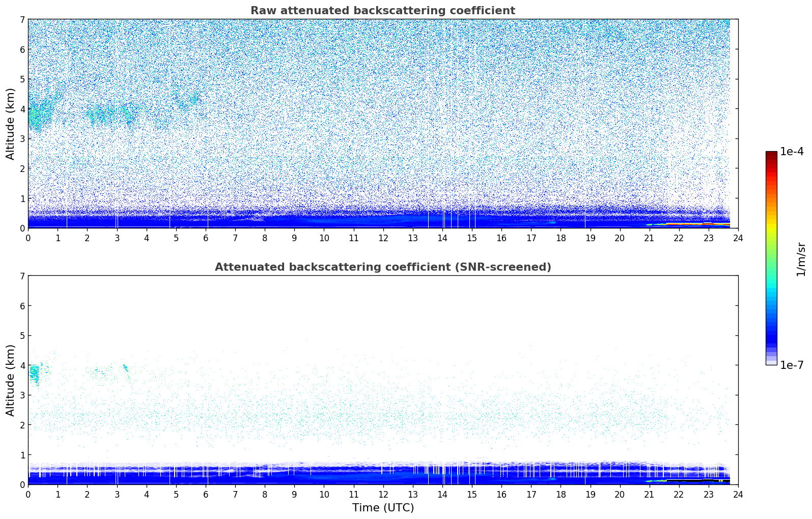Click the "7" altitude tick of the SNR-screened plot
Viewport: 812px width, 519px height.
22,276
